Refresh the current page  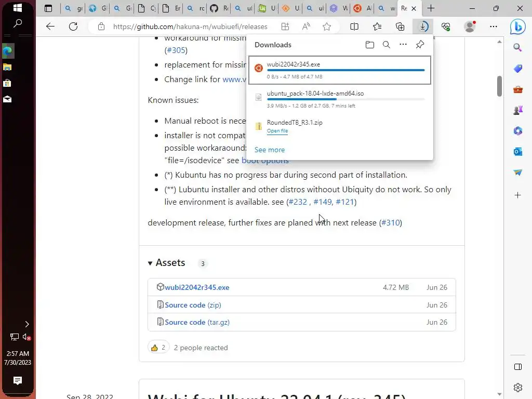click(73, 26)
